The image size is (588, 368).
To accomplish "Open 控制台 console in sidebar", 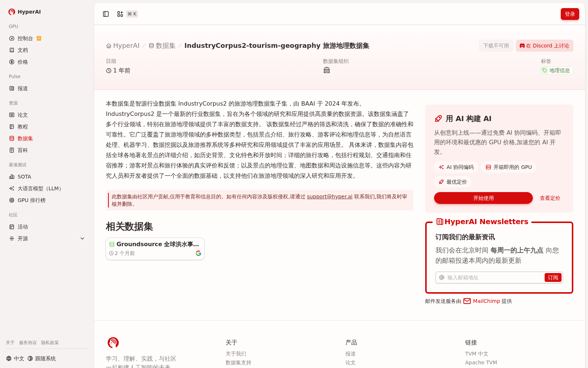I will coord(25,38).
